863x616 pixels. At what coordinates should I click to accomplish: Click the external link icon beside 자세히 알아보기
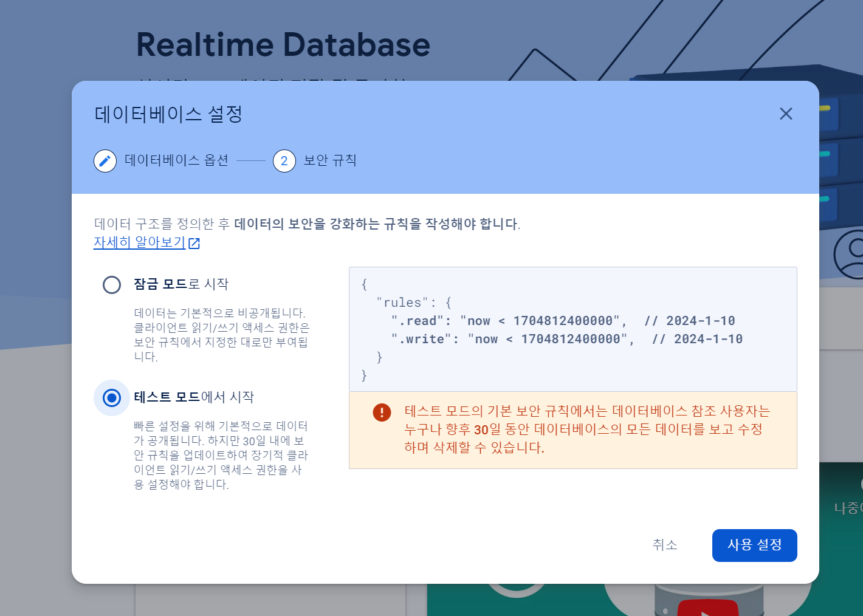point(194,243)
